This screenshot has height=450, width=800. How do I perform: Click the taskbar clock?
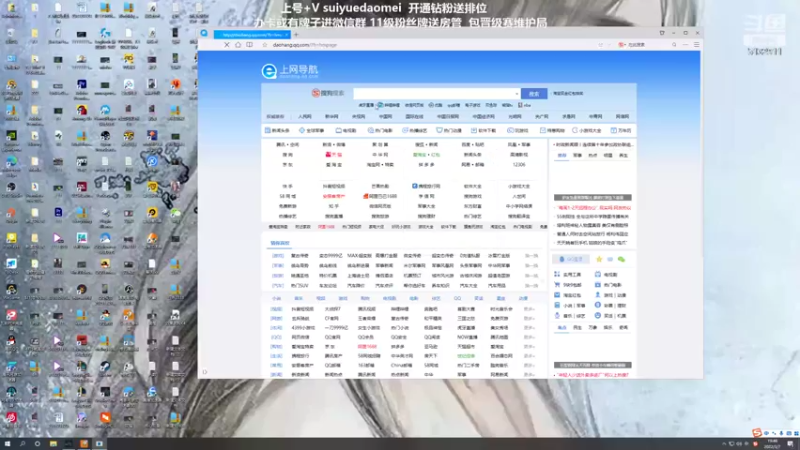pos(772,444)
